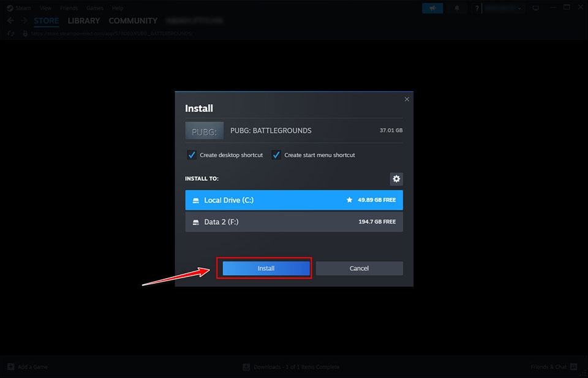The height and width of the screenshot is (378, 588).
Task: Click the back navigation arrow
Action: (x=10, y=21)
